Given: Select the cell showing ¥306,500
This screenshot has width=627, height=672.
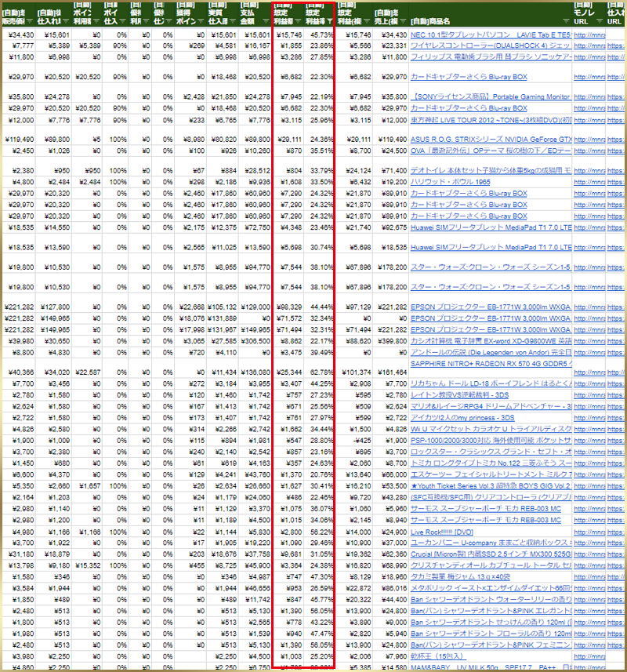Looking at the screenshot, I should pyautogui.click(x=256, y=341).
